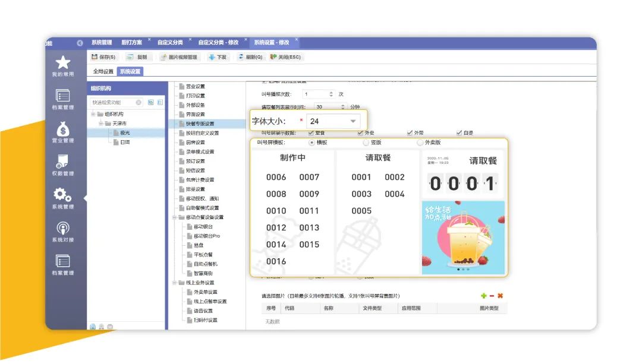642x364 pixels.
Task: Toggle the 堂食 checkbox
Action: (x=311, y=133)
